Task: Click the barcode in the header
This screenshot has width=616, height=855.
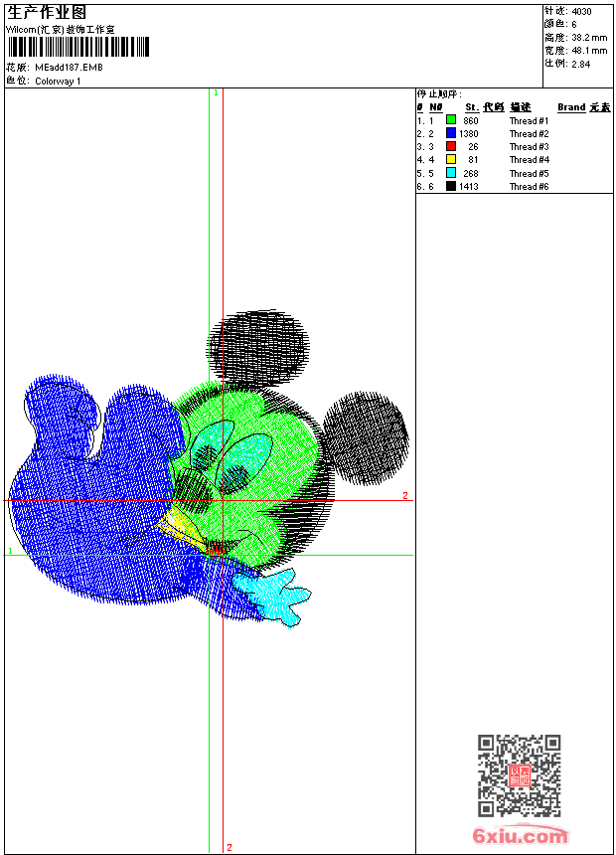Action: [x=77, y=47]
